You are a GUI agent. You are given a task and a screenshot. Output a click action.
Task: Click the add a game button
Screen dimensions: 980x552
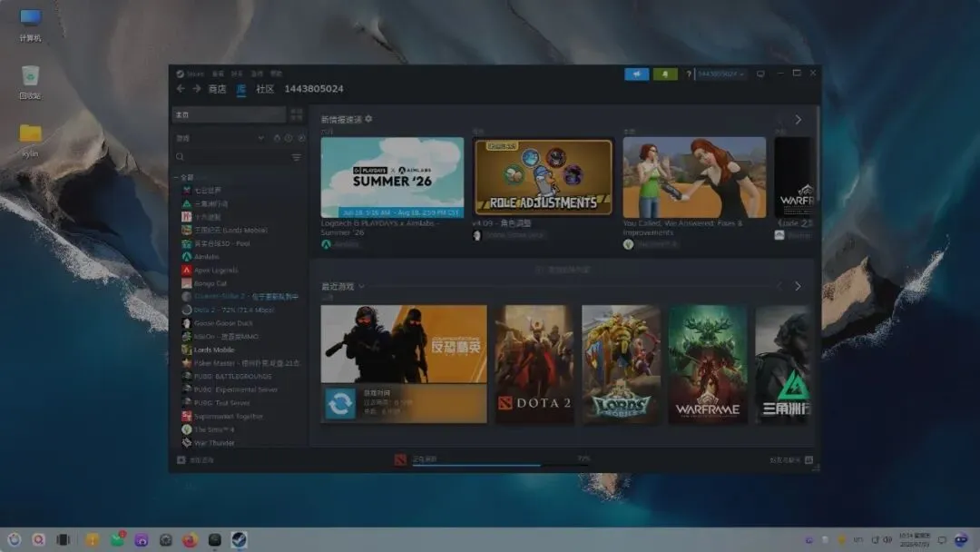click(195, 460)
